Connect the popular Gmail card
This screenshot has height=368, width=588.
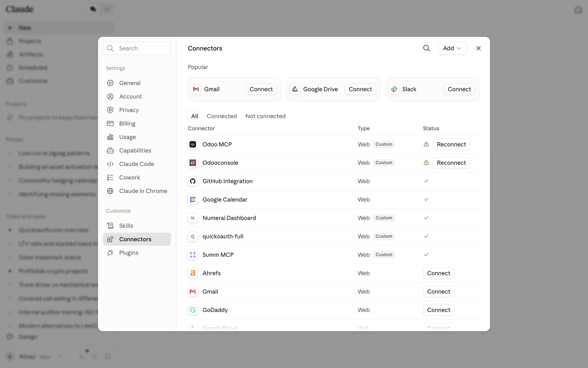[261, 89]
